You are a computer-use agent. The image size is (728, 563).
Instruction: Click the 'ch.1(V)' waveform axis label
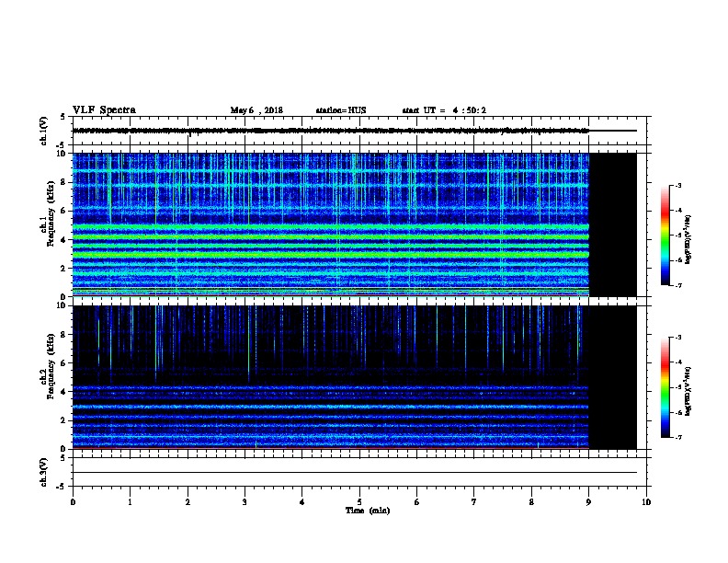tap(43, 131)
